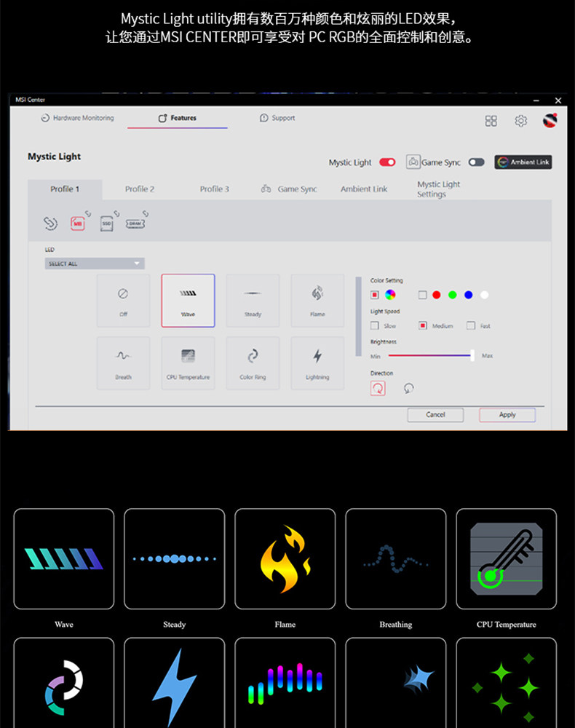Viewport: 575px width, 728px height.
Task: Set light speed to Medium
Action: [422, 326]
